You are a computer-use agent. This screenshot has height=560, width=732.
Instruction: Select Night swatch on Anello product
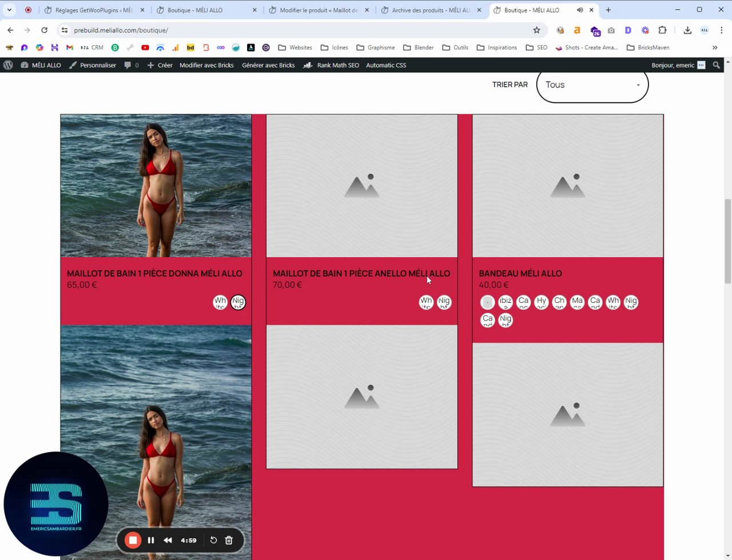[444, 302]
